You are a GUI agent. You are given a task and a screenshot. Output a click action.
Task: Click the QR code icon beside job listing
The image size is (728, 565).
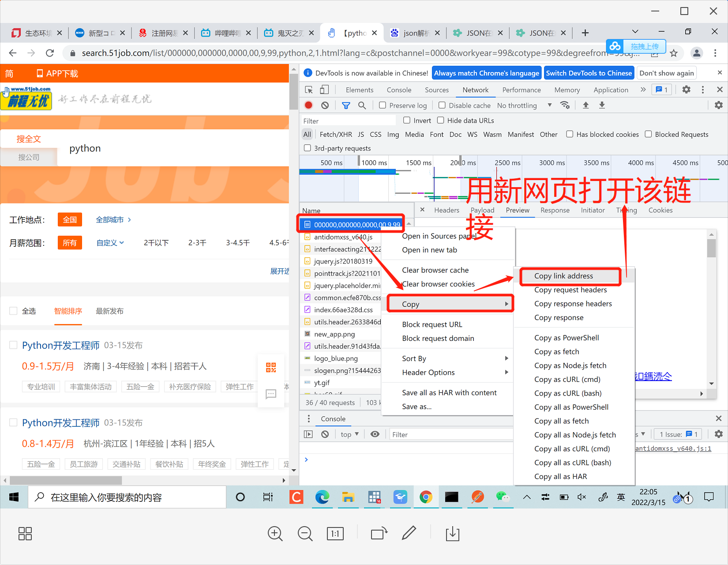tap(271, 367)
